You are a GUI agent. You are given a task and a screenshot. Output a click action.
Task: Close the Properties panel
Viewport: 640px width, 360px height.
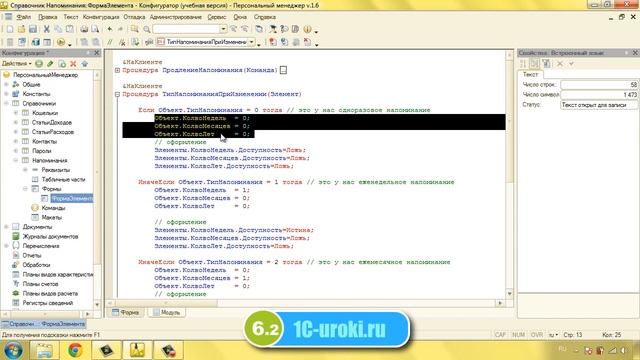pos(635,53)
